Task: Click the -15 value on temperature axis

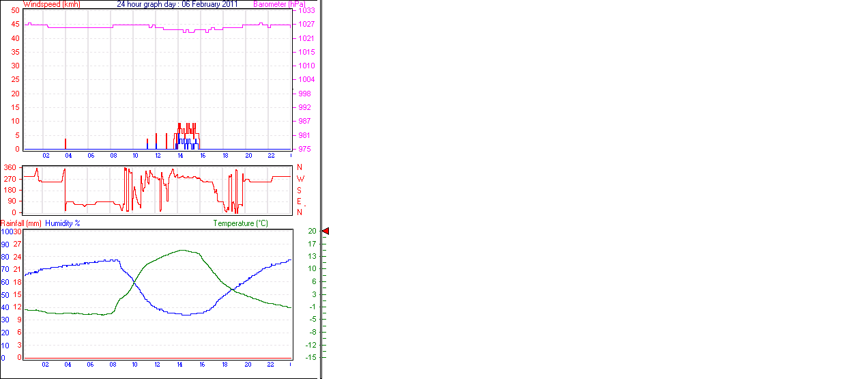Action: (x=311, y=357)
